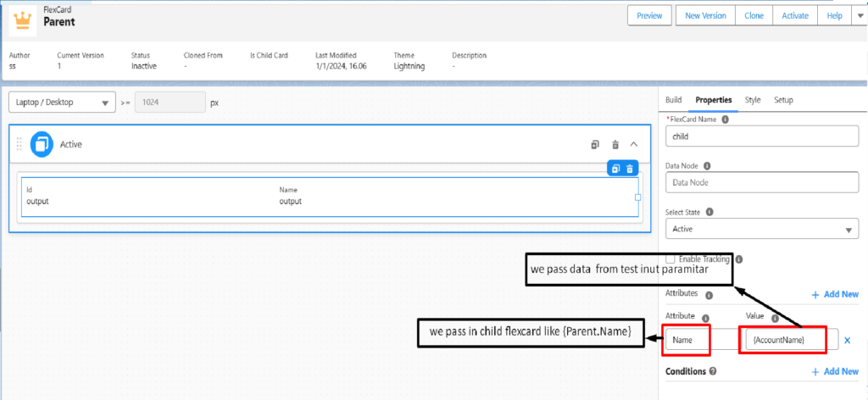Collapse the Active state section chevron
The height and width of the screenshot is (400, 868).
[x=634, y=144]
